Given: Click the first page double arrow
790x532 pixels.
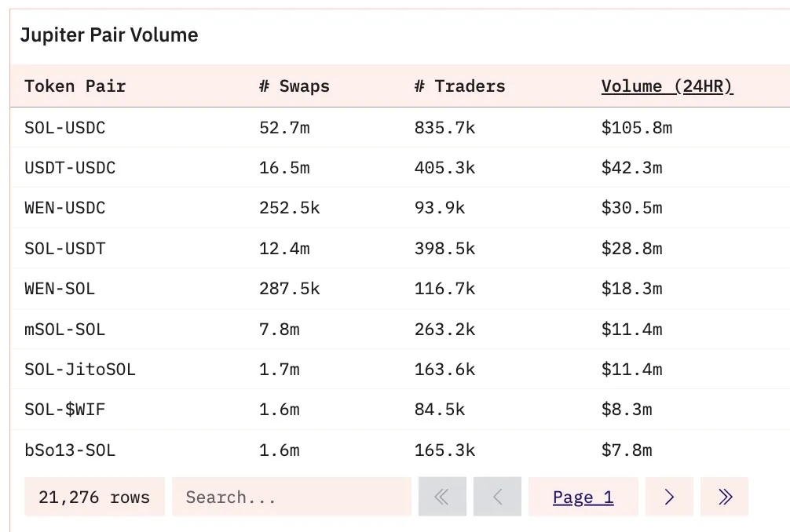Looking at the screenshot, I should (442, 497).
